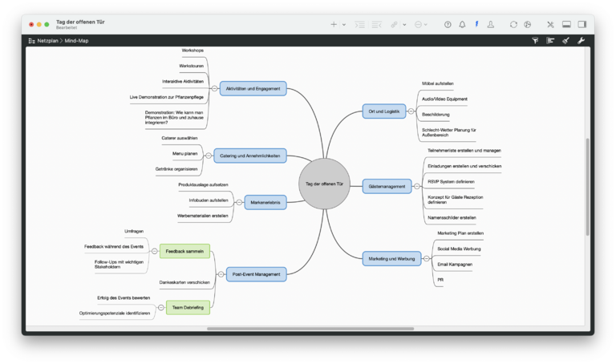Screen dimensions: 616x364
Task: Click the grouping bars icon
Action: (550, 40)
